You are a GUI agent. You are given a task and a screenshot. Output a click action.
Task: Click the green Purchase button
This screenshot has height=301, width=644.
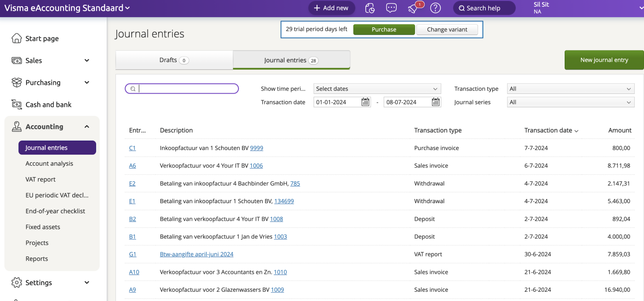(x=384, y=29)
